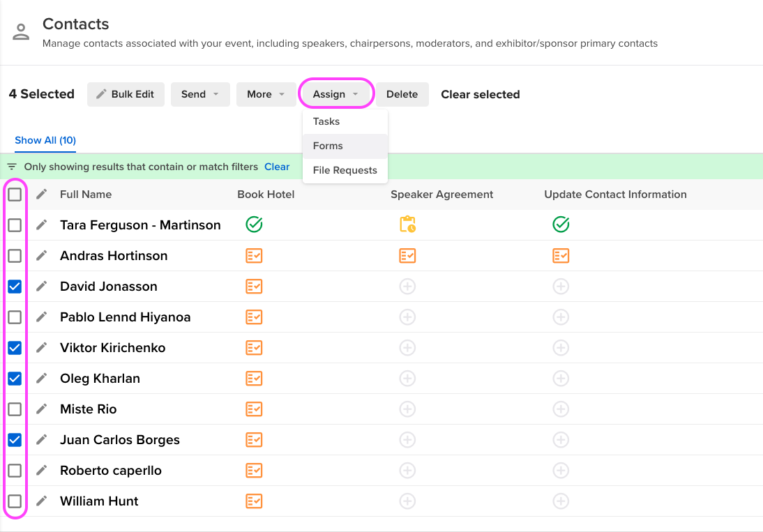763x532 pixels.
Task: Open the Assign dropdown
Action: [x=336, y=94]
